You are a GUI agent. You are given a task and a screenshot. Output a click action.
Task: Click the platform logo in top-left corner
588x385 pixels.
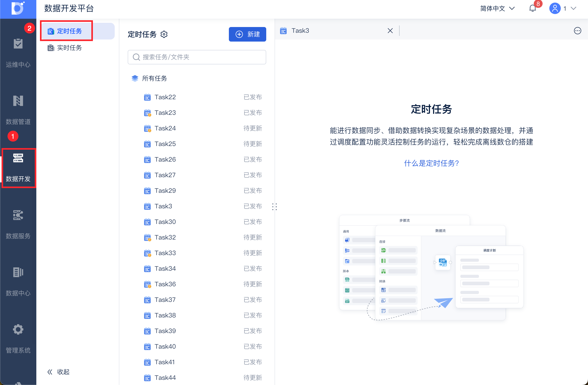coord(18,9)
